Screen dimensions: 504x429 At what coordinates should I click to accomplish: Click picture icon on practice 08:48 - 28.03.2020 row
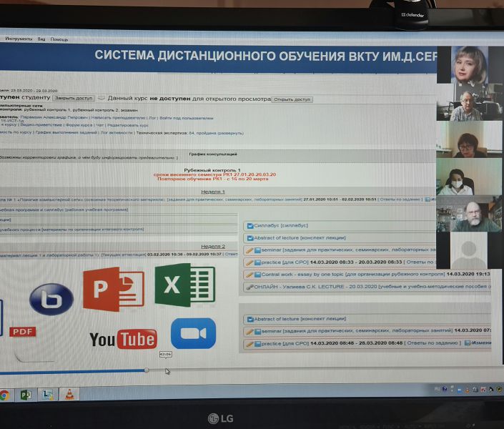tap(257, 344)
